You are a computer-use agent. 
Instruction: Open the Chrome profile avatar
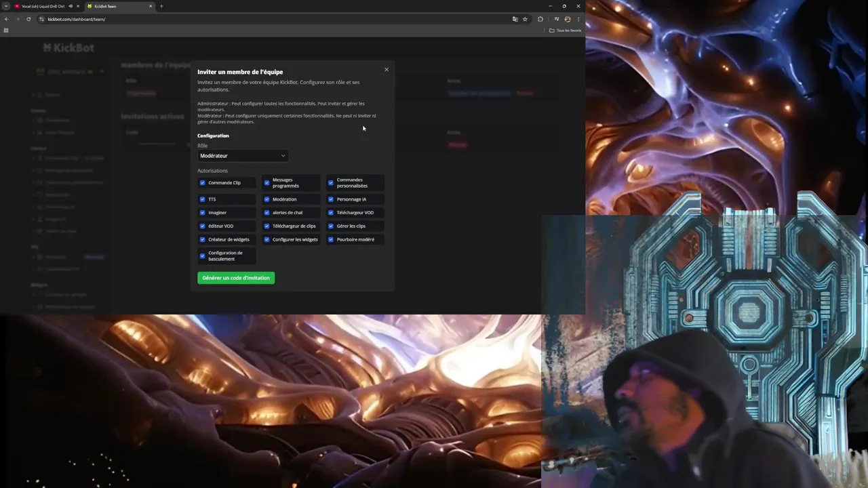pos(568,19)
